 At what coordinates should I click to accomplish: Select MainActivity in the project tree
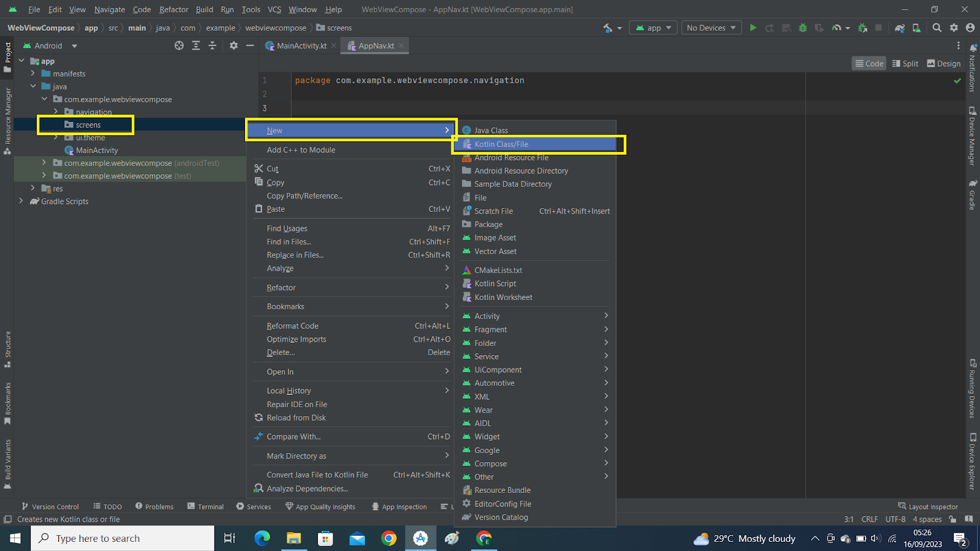pos(97,150)
